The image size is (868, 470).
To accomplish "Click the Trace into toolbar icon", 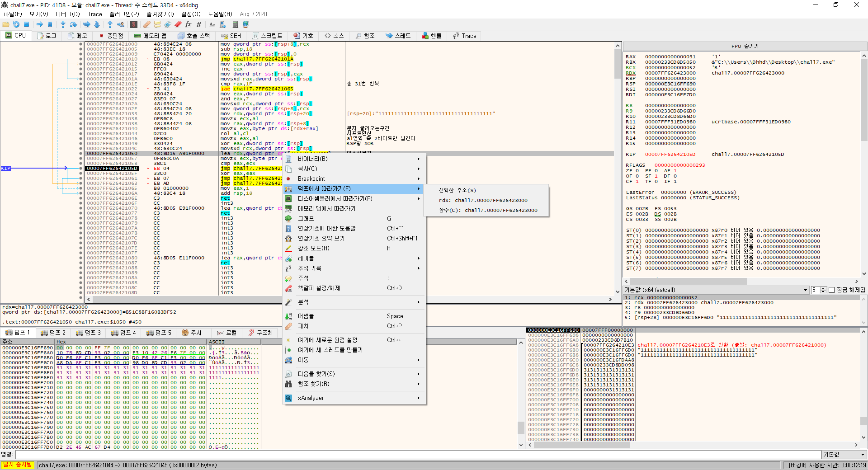I will pos(87,24).
